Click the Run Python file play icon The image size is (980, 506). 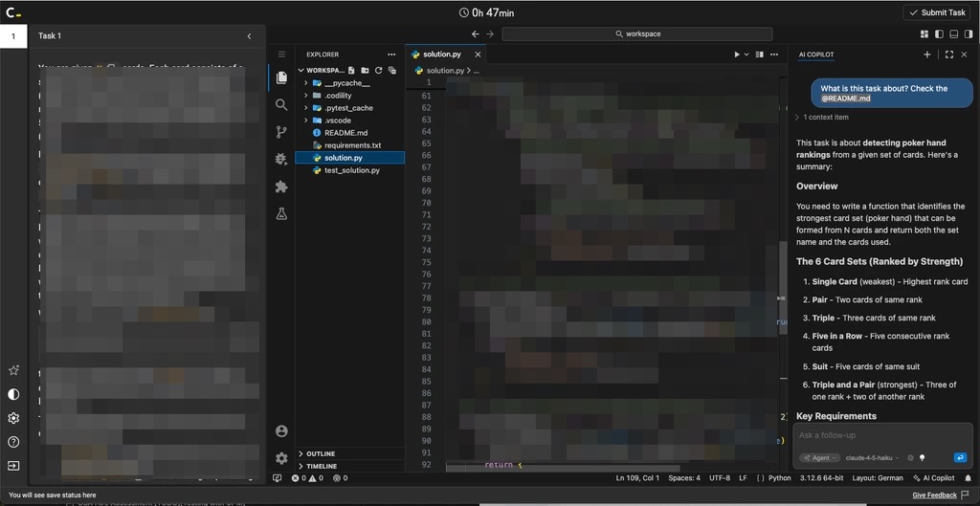737,55
